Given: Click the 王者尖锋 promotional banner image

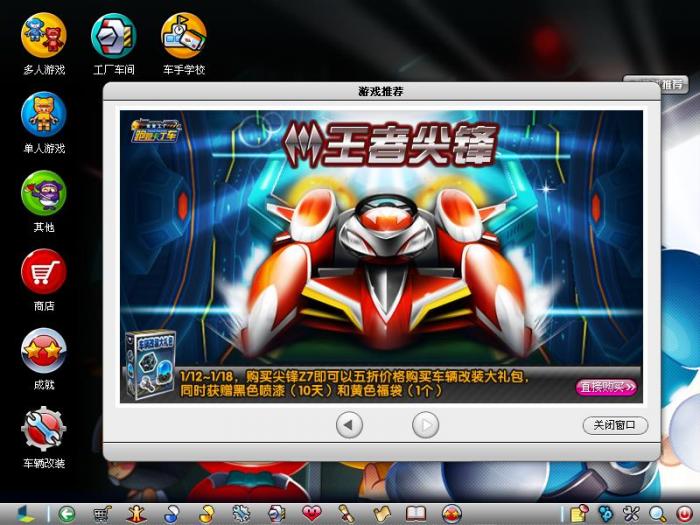Looking at the screenshot, I should click(x=381, y=256).
